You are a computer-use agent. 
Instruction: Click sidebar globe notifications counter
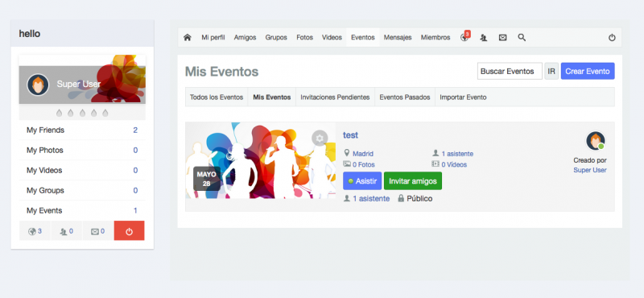(35, 231)
